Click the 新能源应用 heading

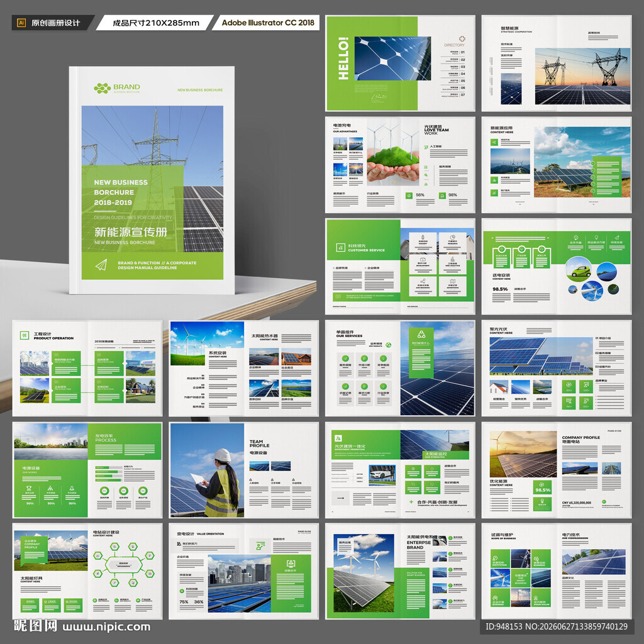[x=501, y=128]
